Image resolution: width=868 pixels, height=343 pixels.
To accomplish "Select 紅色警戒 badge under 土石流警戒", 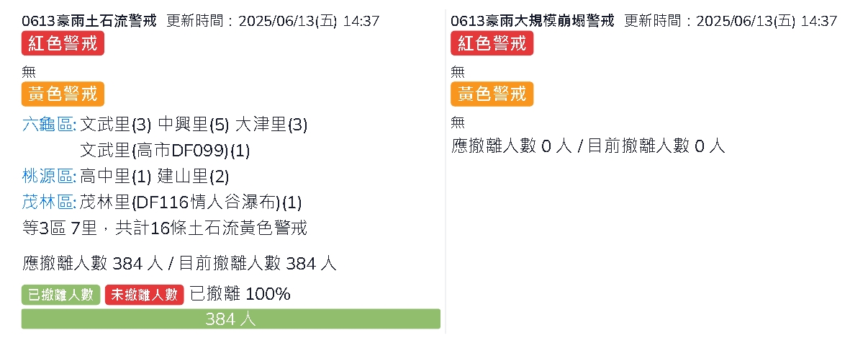I will pos(63,44).
